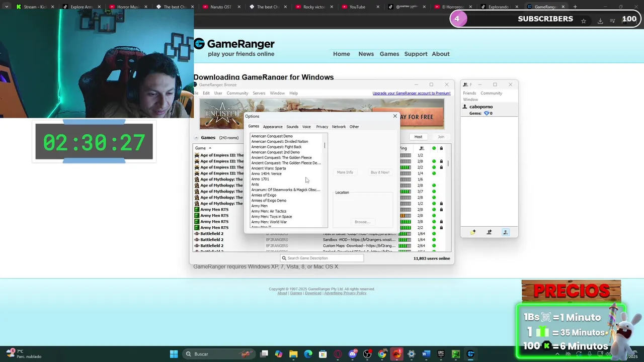Open the Help menu in GameRanger

tap(293, 93)
